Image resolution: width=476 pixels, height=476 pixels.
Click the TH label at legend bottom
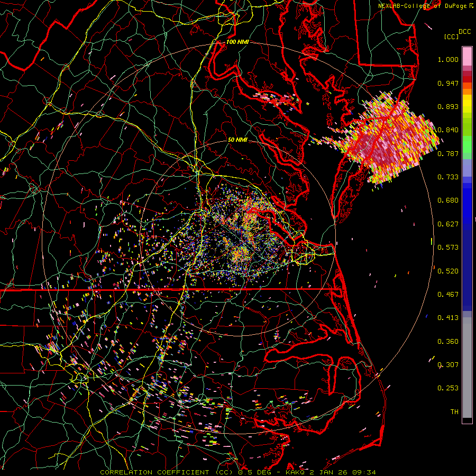[454, 412]
